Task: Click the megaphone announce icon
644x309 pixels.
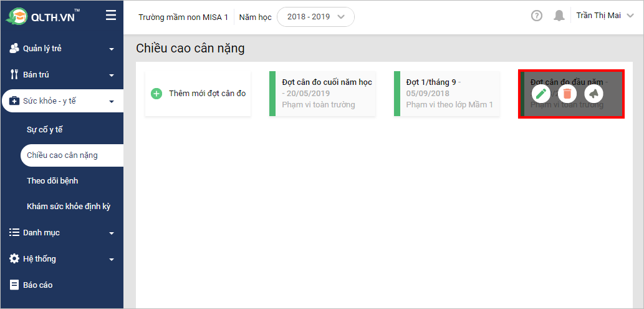Action: pos(594,94)
